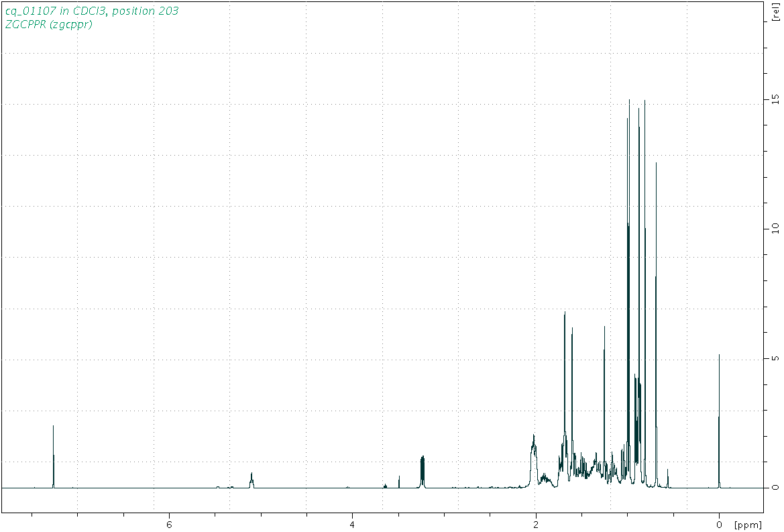Screen dimensions: 784x532
Task: Pick the 15 rel intensity tick label
Action: point(775,99)
